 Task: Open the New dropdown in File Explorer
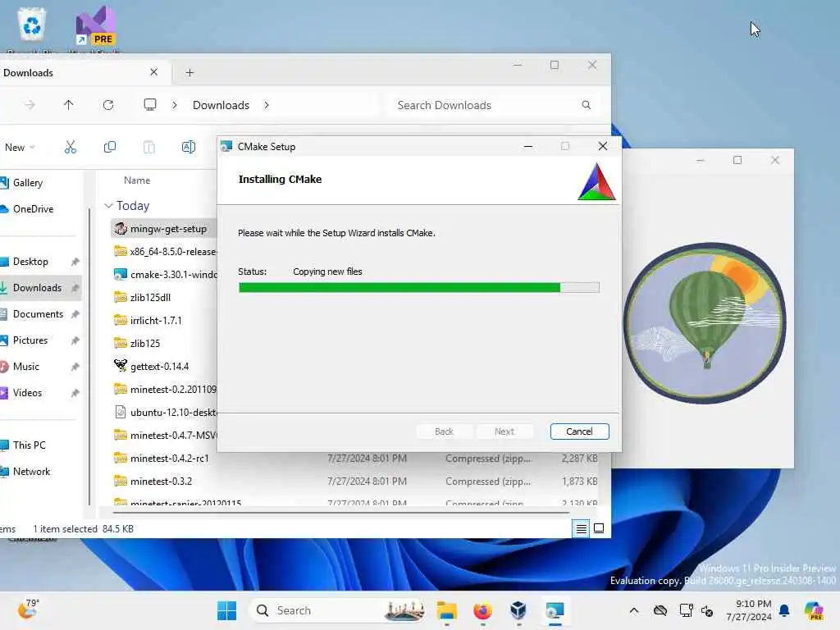(x=20, y=148)
